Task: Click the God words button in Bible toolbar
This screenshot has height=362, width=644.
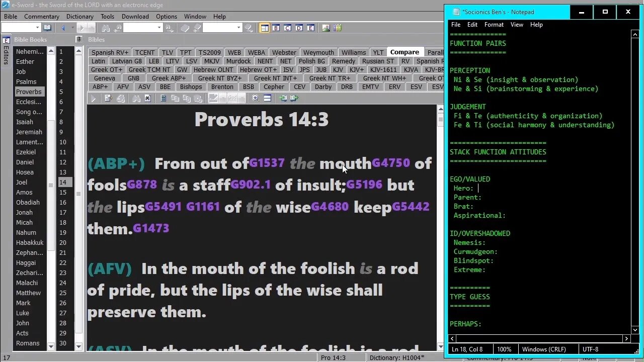Action: pyautogui.click(x=232, y=99)
